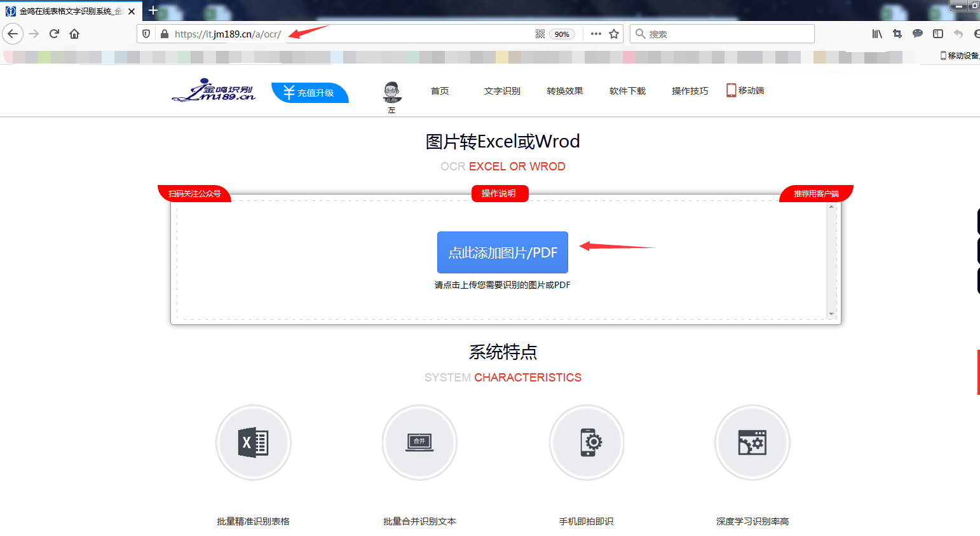
Task: Click the 合并 laptop feature icon
Action: click(419, 443)
